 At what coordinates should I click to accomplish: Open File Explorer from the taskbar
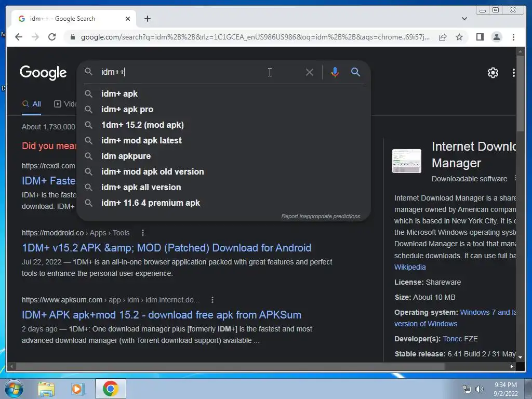tap(46, 389)
